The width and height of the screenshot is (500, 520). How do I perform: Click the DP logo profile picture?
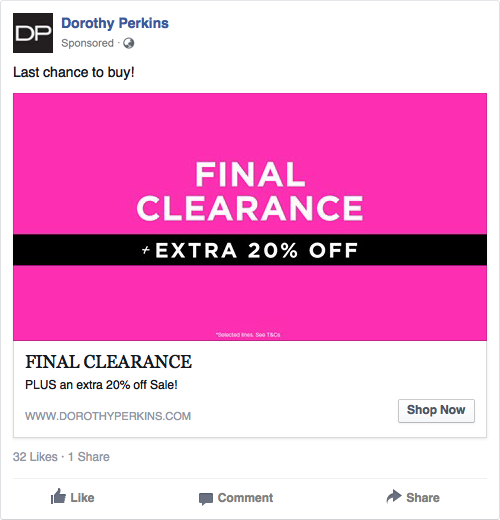[x=33, y=33]
